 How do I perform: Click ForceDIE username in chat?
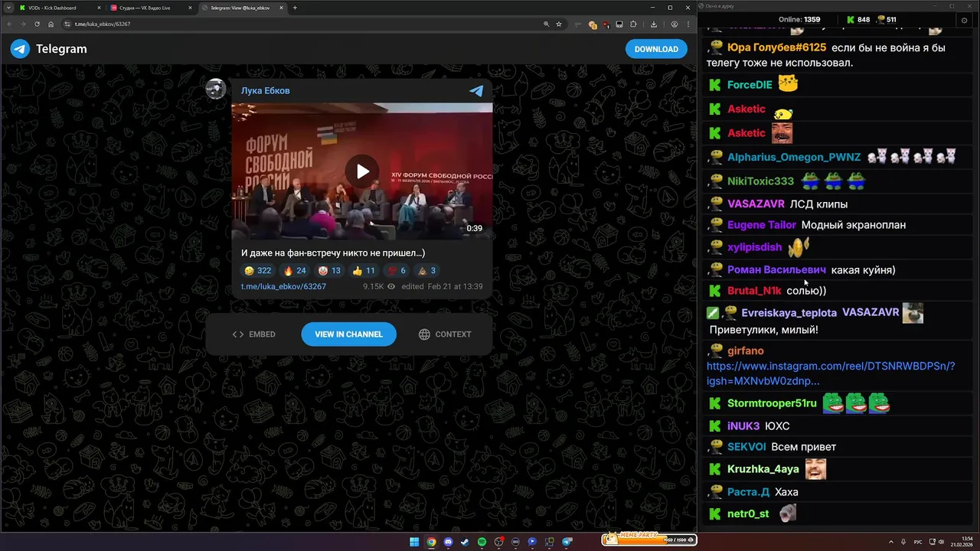750,85
